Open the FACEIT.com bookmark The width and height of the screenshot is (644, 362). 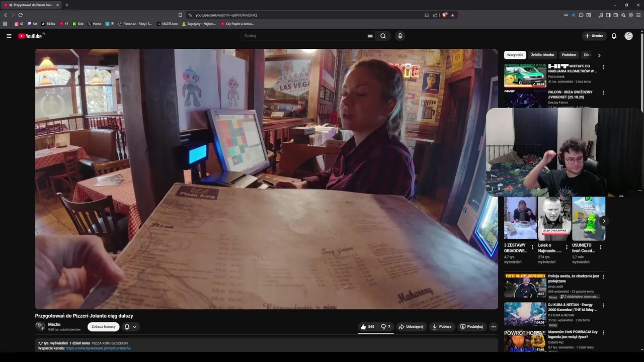pos(167,24)
